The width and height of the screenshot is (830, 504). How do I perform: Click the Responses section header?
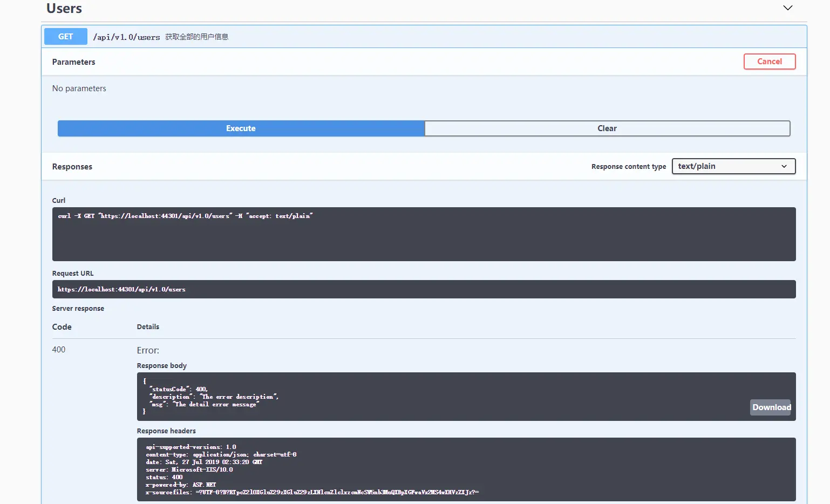click(72, 167)
